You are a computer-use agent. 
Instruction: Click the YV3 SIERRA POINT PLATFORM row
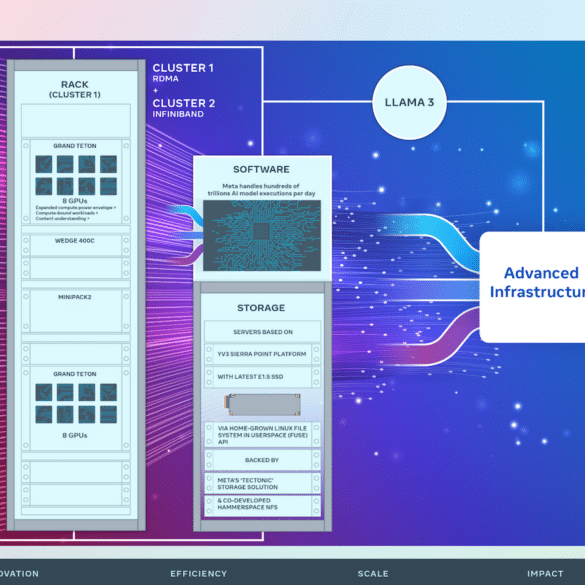262,354
